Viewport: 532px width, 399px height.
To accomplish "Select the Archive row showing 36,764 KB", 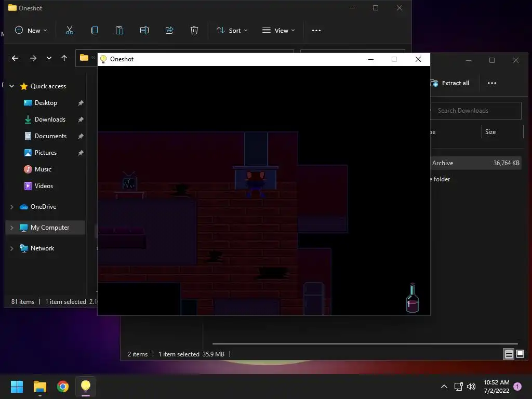I will tap(476, 163).
